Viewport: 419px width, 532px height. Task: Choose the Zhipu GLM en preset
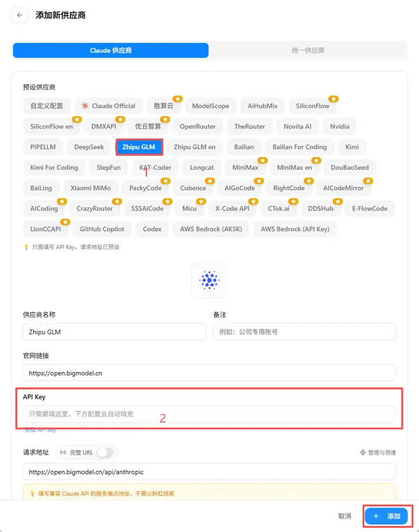pos(194,147)
